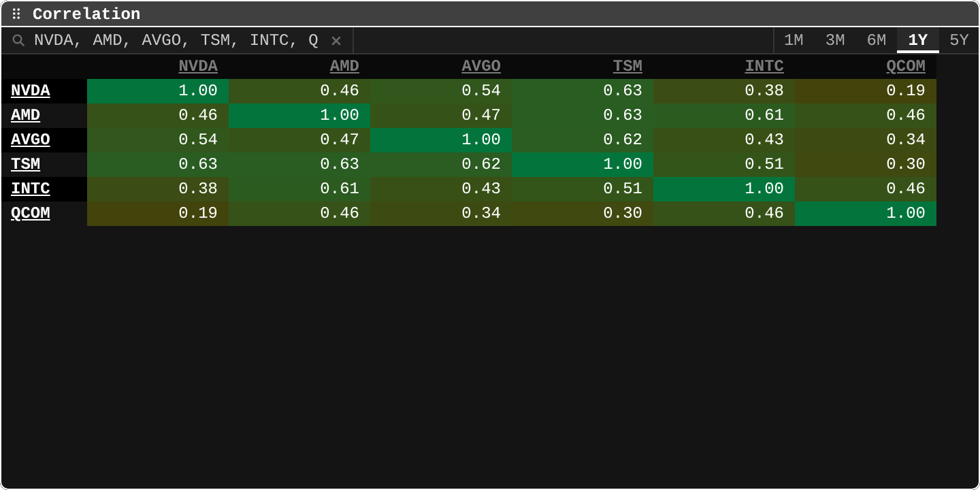Select NVDA row AVGO cell 0.54
The image size is (980, 490).
(x=441, y=91)
